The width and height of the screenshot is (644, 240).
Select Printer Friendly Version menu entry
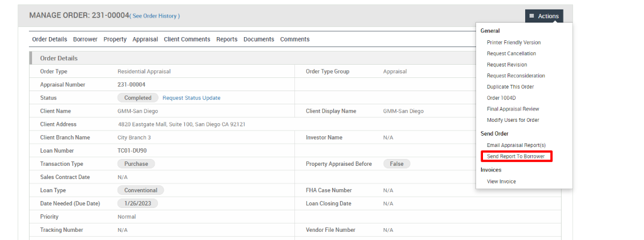click(513, 42)
